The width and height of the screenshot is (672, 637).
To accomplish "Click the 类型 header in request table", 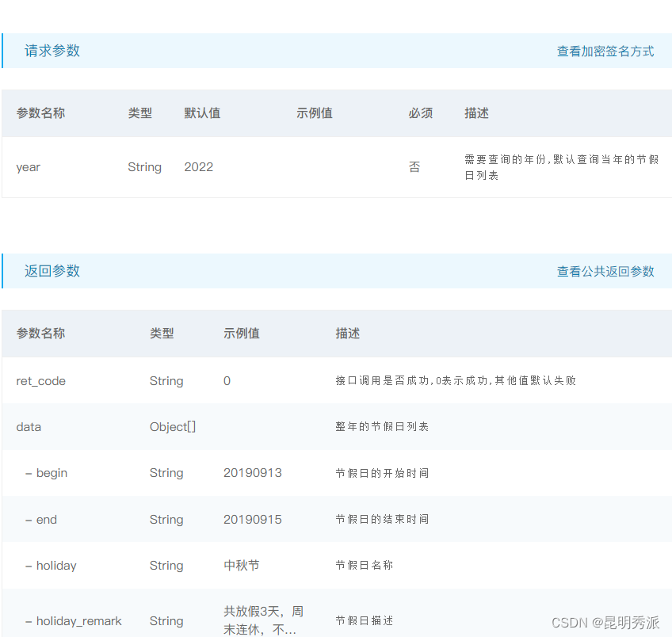I will point(139,113).
